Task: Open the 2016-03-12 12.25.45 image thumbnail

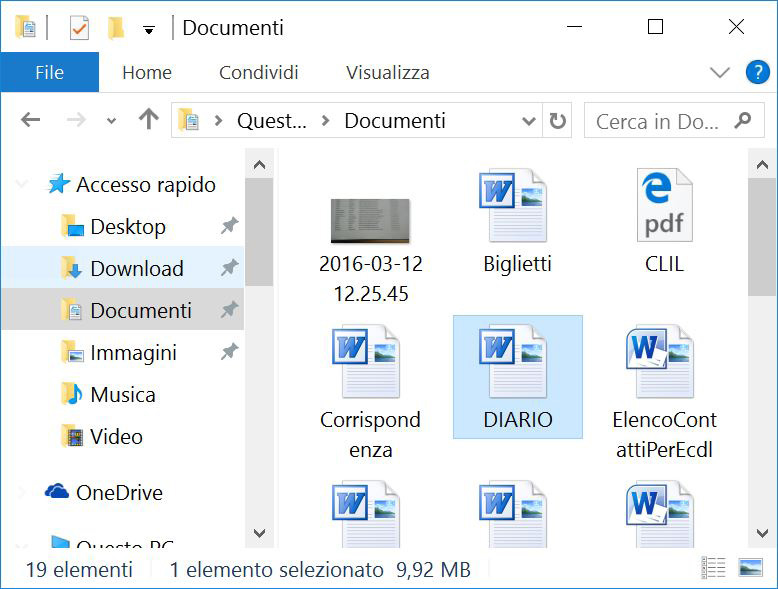Action: [370, 222]
